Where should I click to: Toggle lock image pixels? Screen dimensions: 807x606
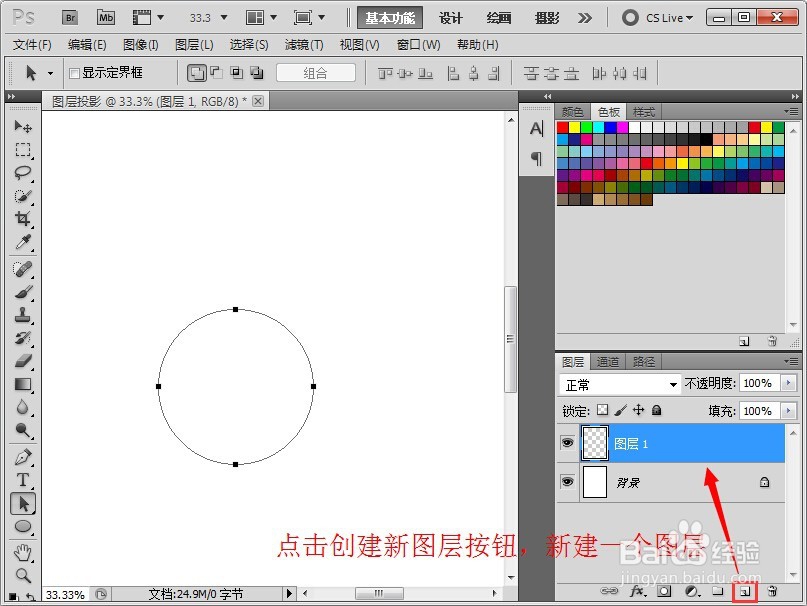coord(621,410)
